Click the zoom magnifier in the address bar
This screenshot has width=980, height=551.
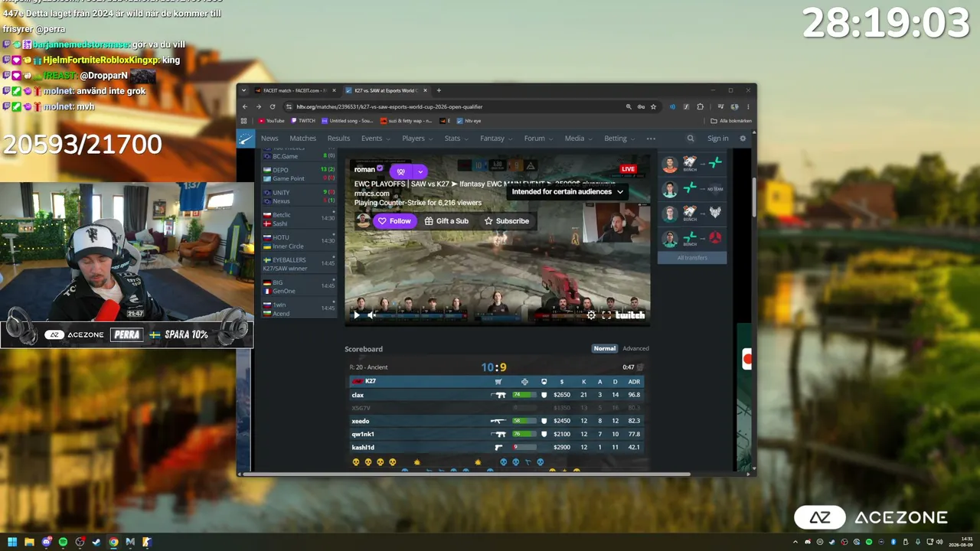click(629, 106)
